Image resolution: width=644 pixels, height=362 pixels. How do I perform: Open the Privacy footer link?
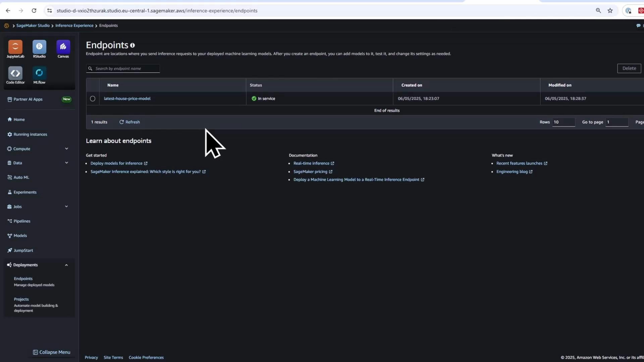91,358
